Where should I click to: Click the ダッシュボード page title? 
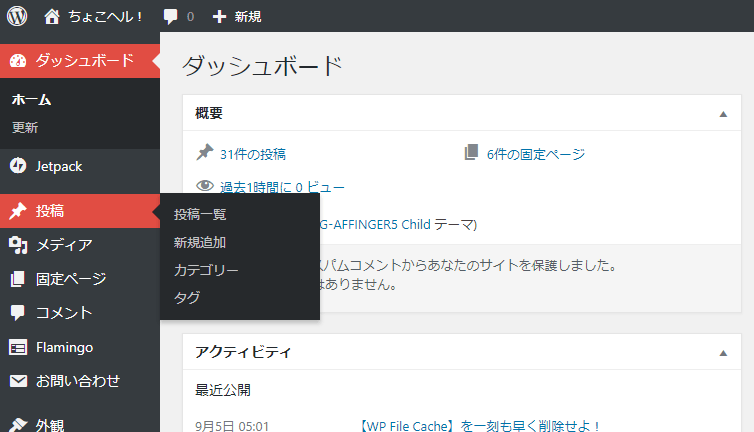click(262, 65)
